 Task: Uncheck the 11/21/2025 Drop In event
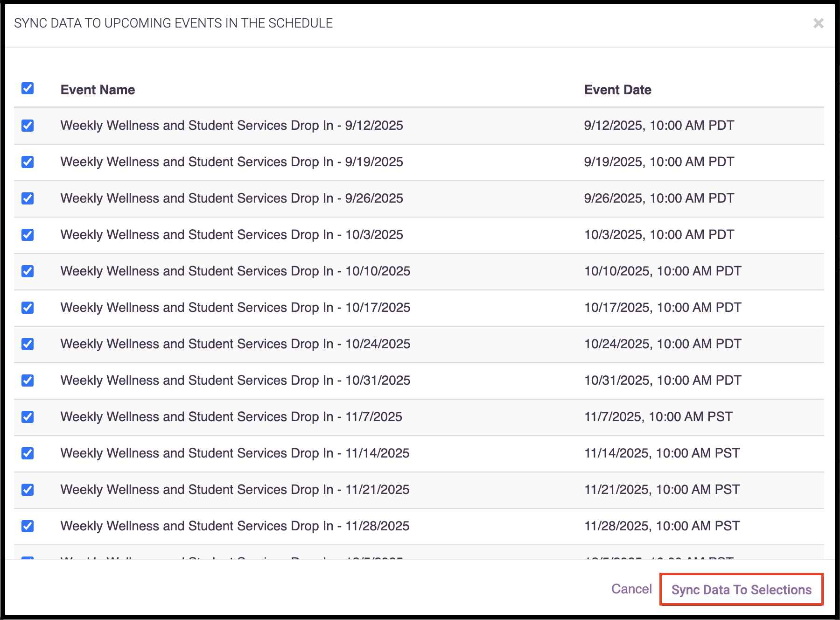28,490
